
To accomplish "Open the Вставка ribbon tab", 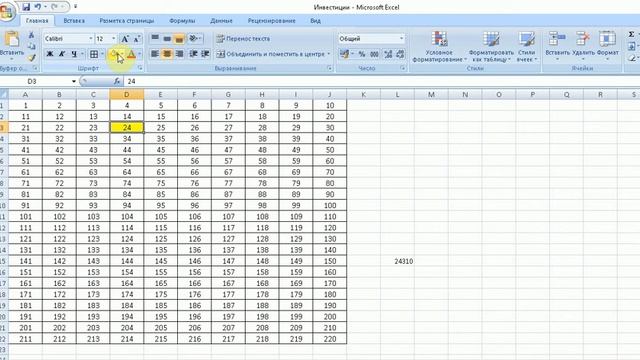I will point(74,20).
